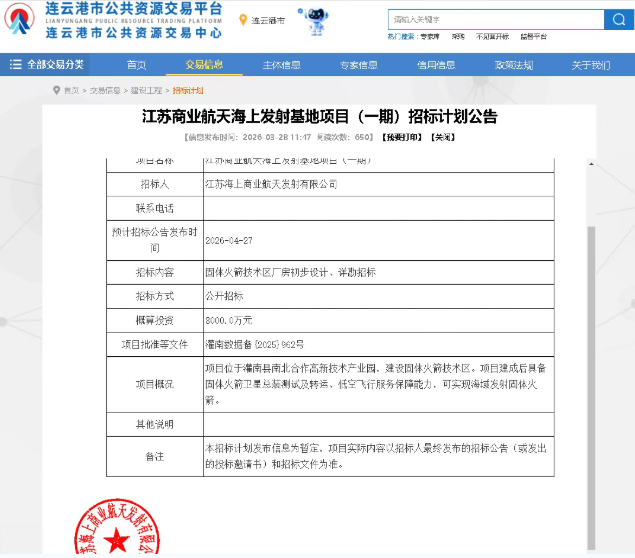The width and height of the screenshot is (635, 558).
Task: Click 首页 in the breadcrumb
Action: tap(71, 91)
